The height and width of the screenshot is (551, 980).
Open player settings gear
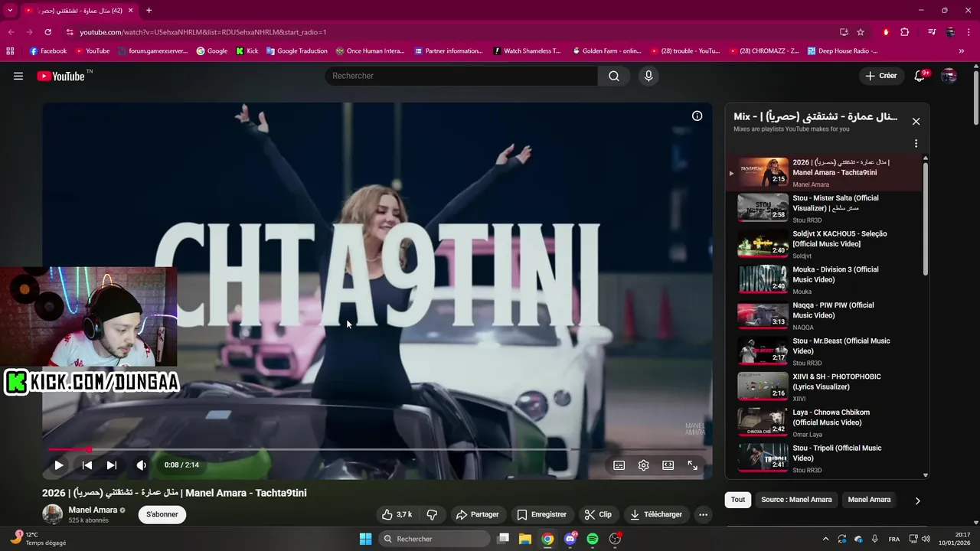click(x=644, y=465)
